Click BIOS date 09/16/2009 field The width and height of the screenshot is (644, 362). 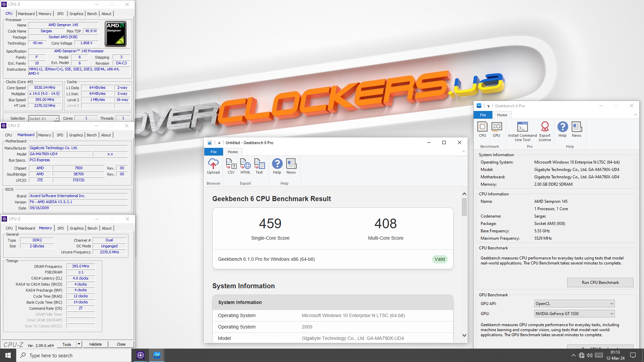coord(78,208)
